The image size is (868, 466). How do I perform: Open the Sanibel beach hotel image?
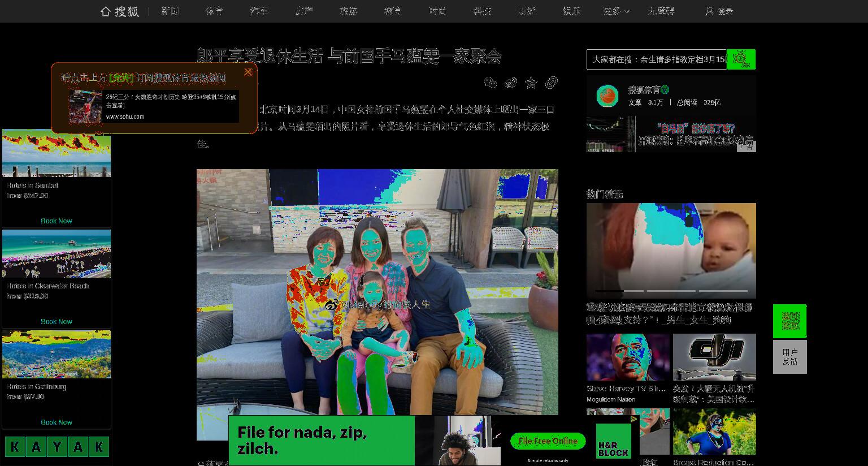pyautogui.click(x=57, y=153)
